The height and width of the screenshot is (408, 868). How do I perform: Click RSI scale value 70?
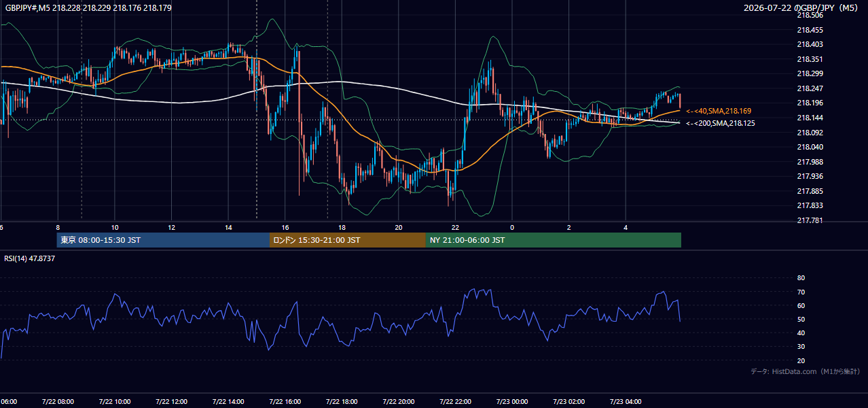[801, 292]
